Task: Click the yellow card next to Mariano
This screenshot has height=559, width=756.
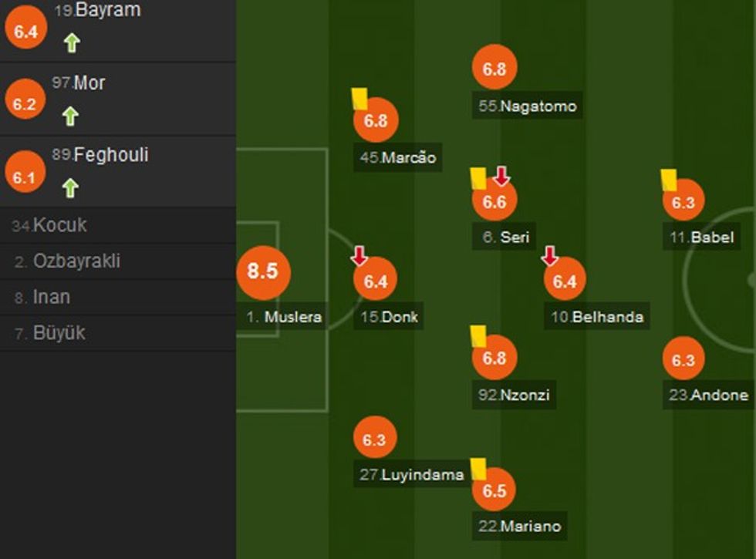Action: click(x=478, y=468)
